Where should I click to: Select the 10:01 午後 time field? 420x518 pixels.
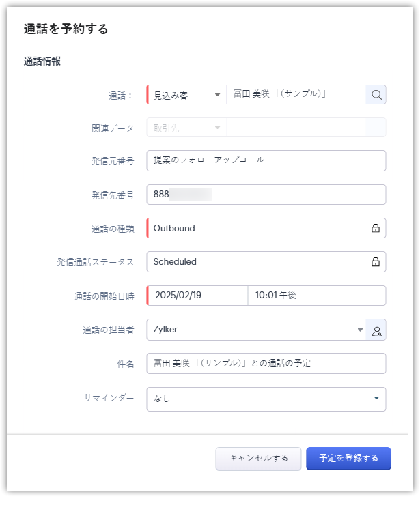[x=316, y=296]
